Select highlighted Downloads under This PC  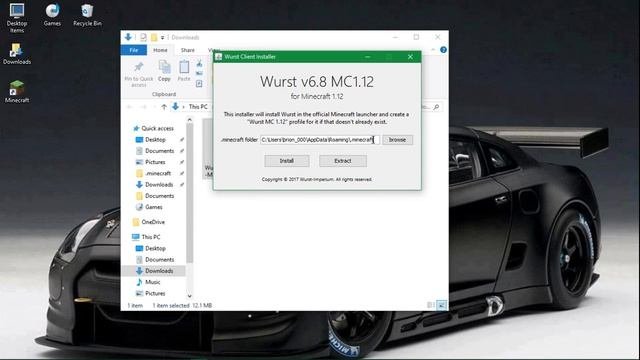click(x=154, y=271)
